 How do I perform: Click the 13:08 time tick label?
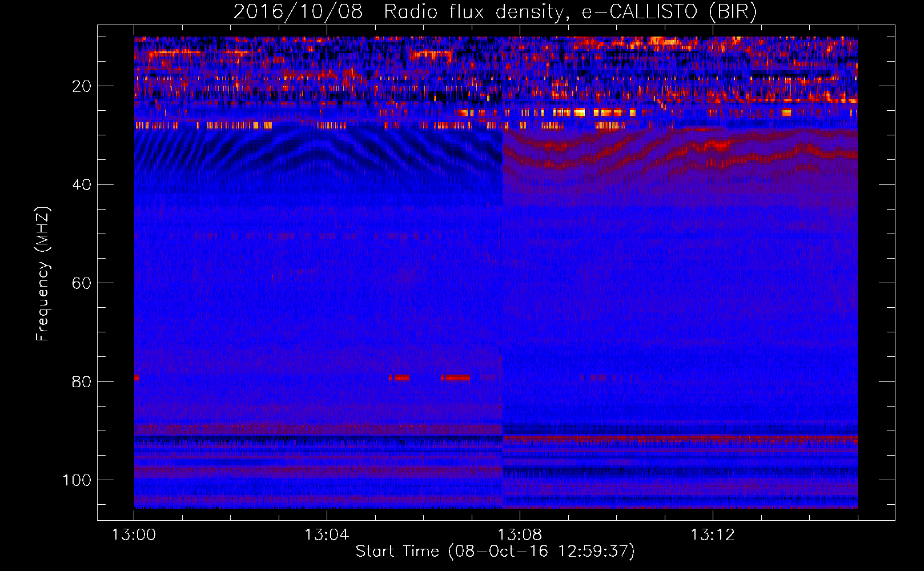[x=520, y=535]
